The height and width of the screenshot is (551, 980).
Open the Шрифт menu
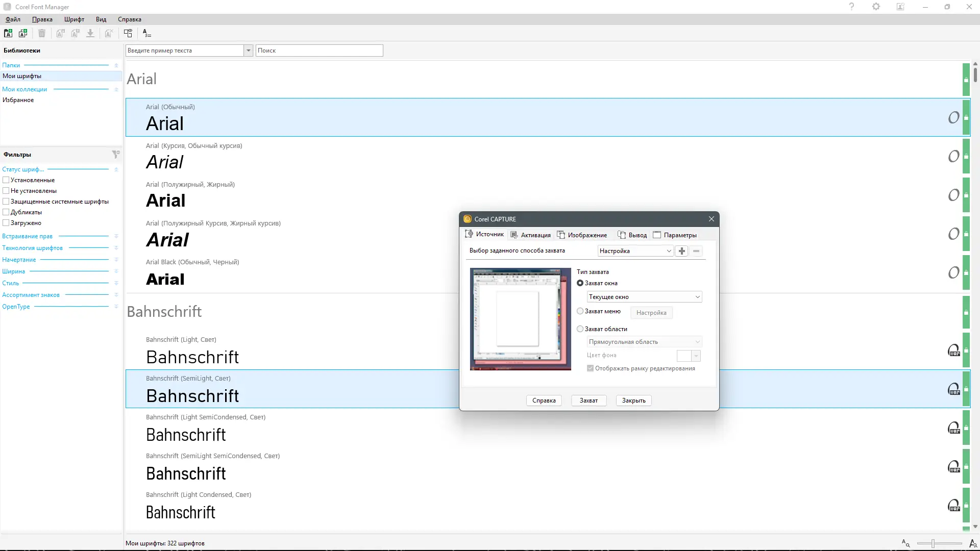point(74,19)
